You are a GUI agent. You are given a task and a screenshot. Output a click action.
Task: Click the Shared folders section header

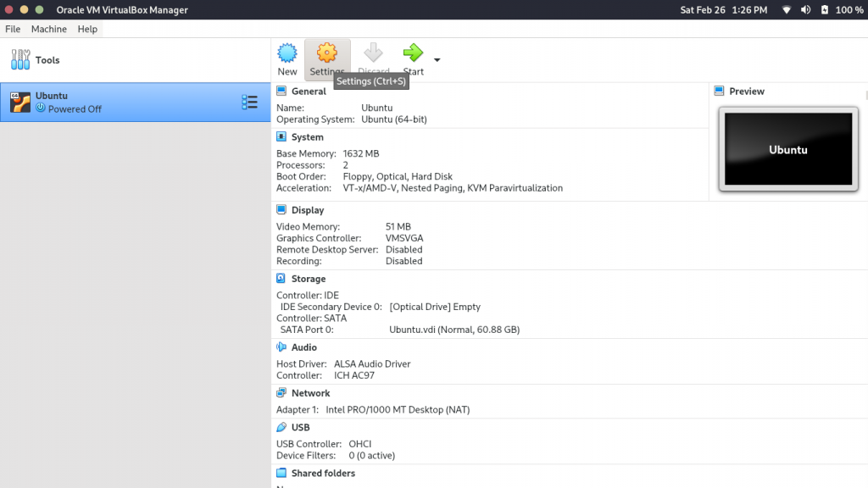(322, 473)
